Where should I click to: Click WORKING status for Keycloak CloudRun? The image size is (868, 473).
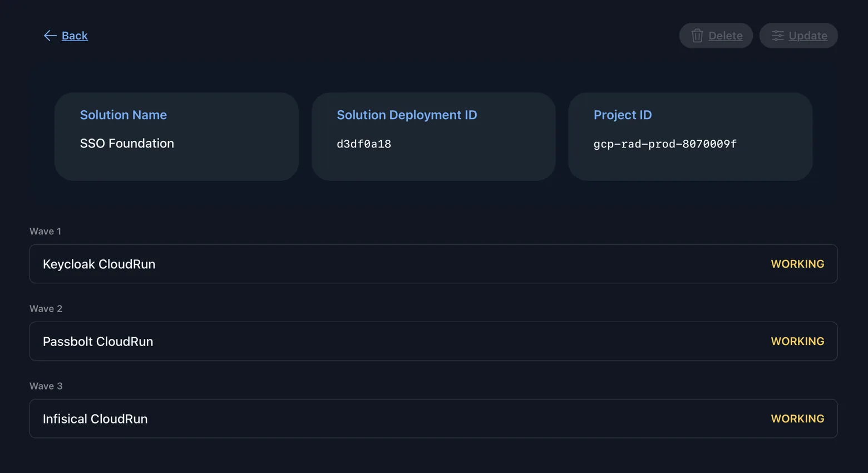click(x=797, y=264)
